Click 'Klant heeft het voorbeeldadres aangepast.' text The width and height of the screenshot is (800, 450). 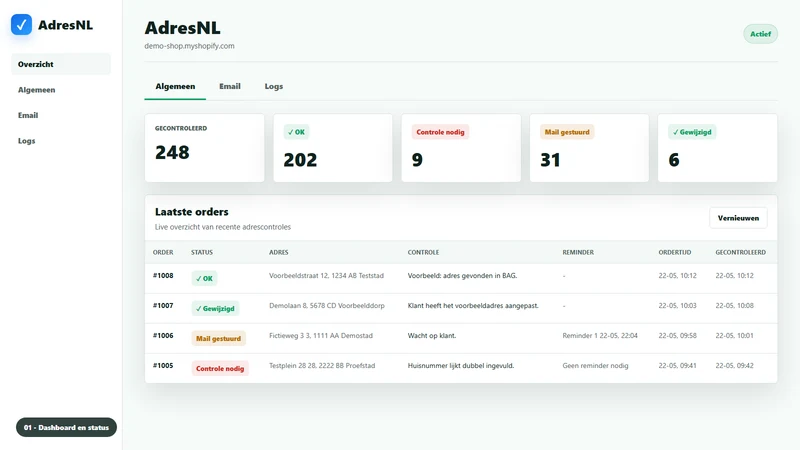(x=473, y=306)
